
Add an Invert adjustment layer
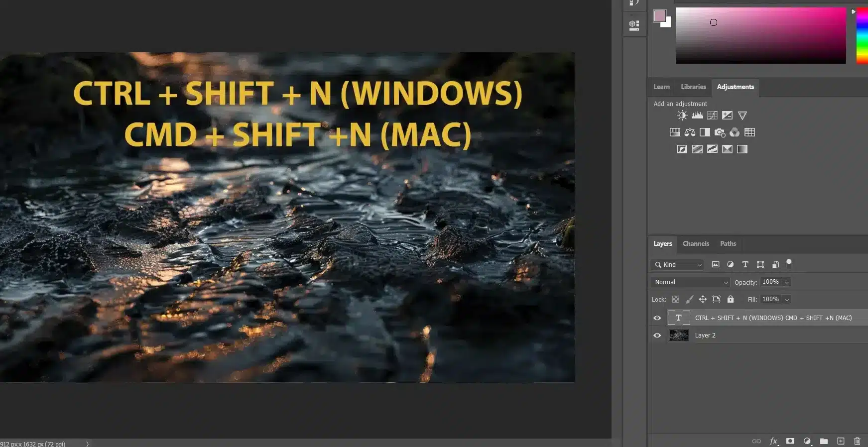pyautogui.click(x=682, y=149)
